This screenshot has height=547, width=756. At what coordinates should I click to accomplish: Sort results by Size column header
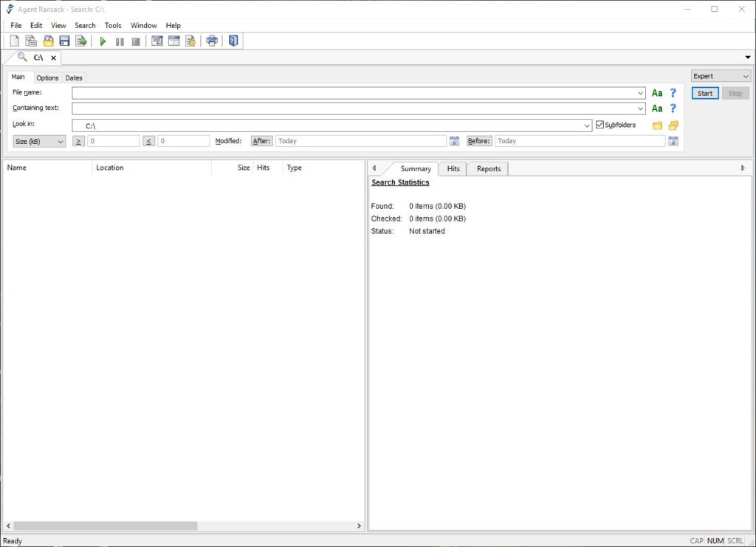pos(232,168)
